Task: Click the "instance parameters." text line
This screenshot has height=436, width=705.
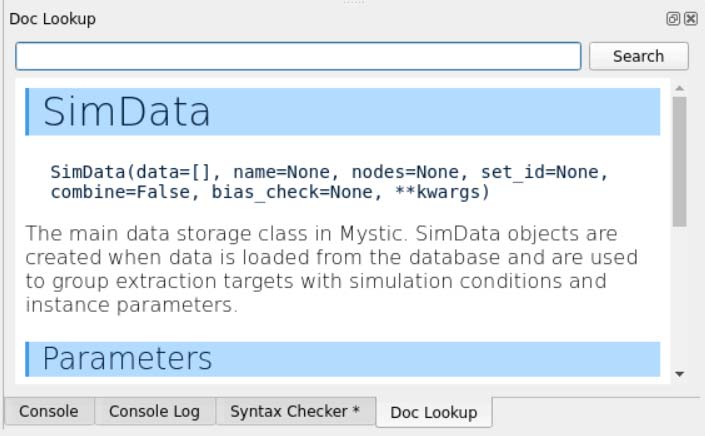Action: click(x=131, y=304)
